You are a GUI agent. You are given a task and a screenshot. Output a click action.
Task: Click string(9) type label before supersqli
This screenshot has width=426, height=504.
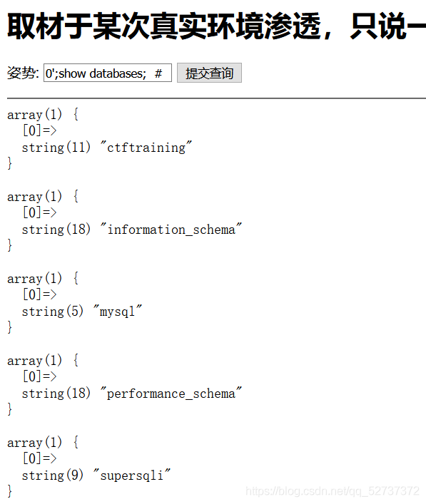[53, 475]
